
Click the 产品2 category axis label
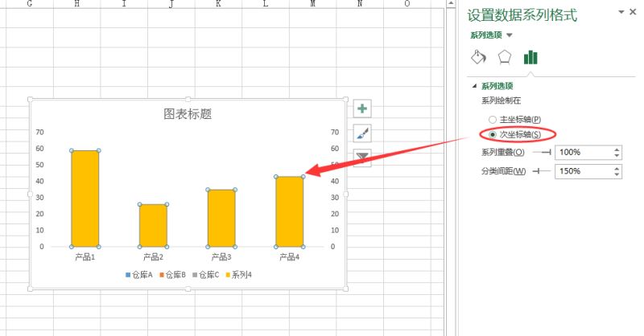tap(153, 257)
